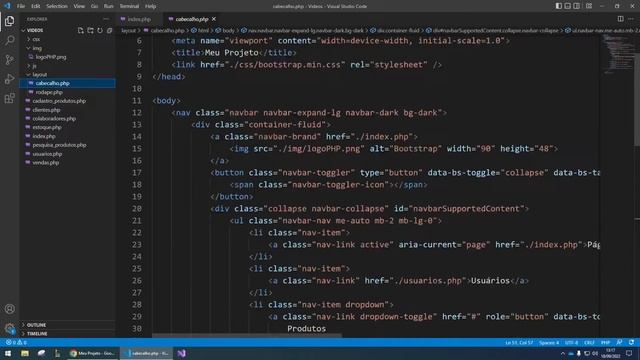Open Explorer more actions ellipsis
The height and width of the screenshot is (360, 640).
click(x=106, y=19)
